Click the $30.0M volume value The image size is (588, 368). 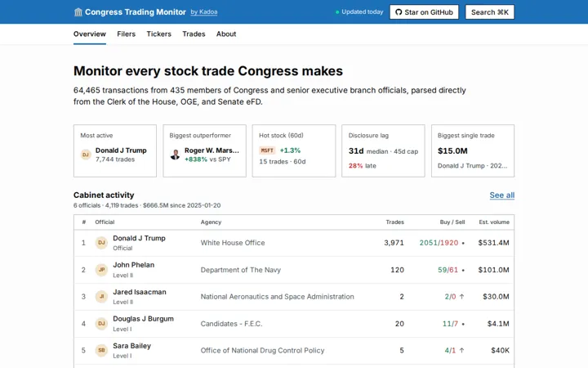(497, 297)
